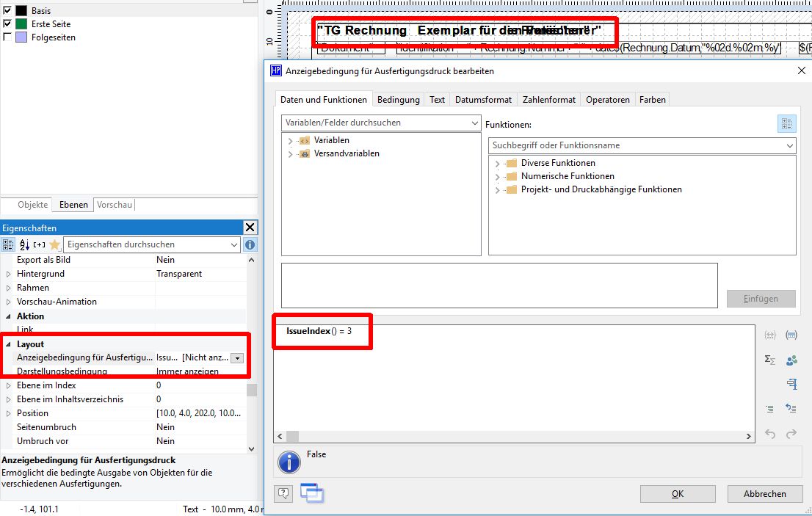
Task: Toggle the Basis layer checkbox
Action: pyautogui.click(x=7, y=11)
